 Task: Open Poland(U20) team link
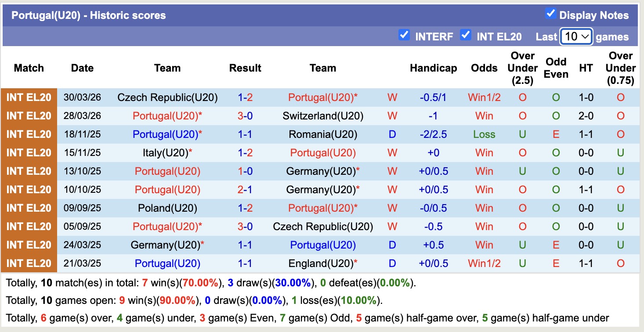pyautogui.click(x=167, y=208)
